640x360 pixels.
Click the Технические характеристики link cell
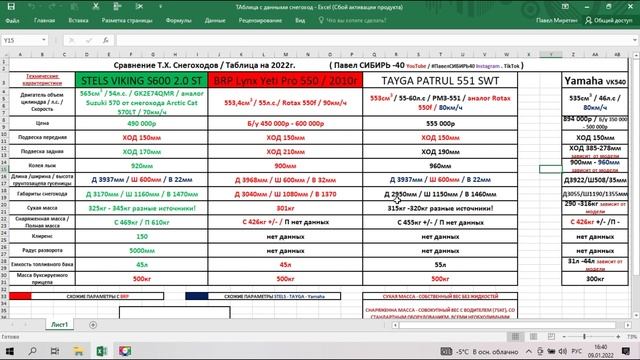(42, 80)
